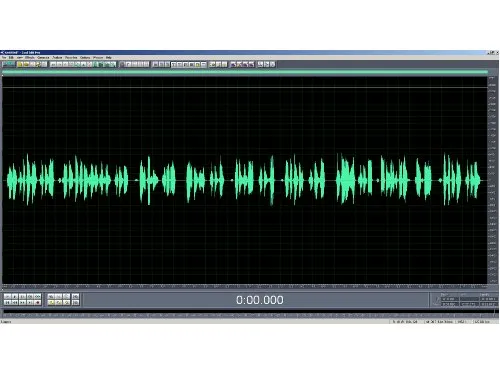Screen dimensions: 500x375
Task: Open the File menu
Action: [x=4, y=58]
